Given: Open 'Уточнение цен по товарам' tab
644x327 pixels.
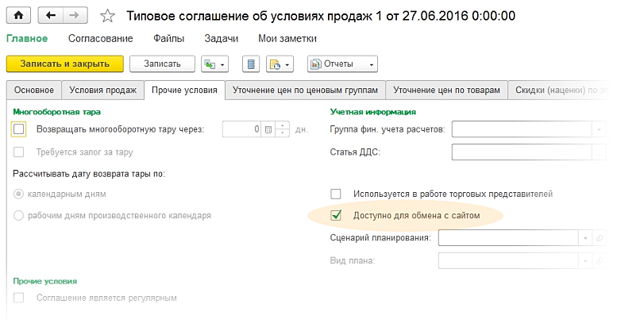Looking at the screenshot, I should pos(447,90).
